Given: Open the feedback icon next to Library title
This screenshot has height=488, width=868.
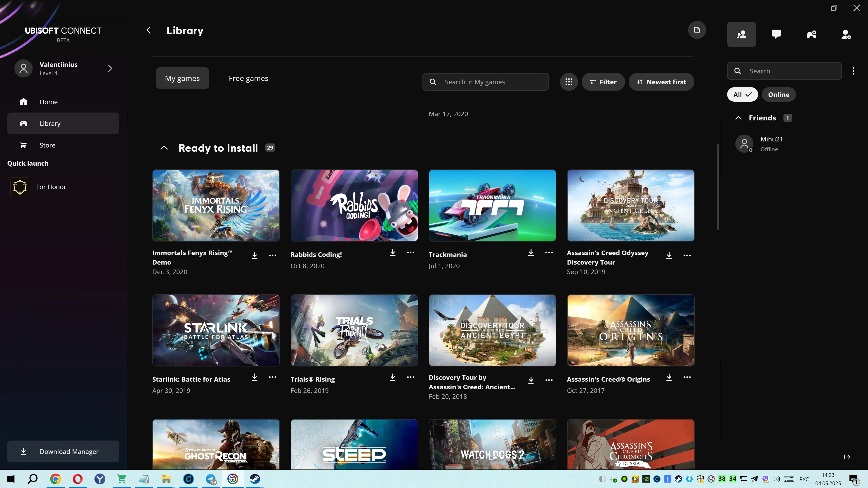Looking at the screenshot, I should pyautogui.click(x=697, y=30).
